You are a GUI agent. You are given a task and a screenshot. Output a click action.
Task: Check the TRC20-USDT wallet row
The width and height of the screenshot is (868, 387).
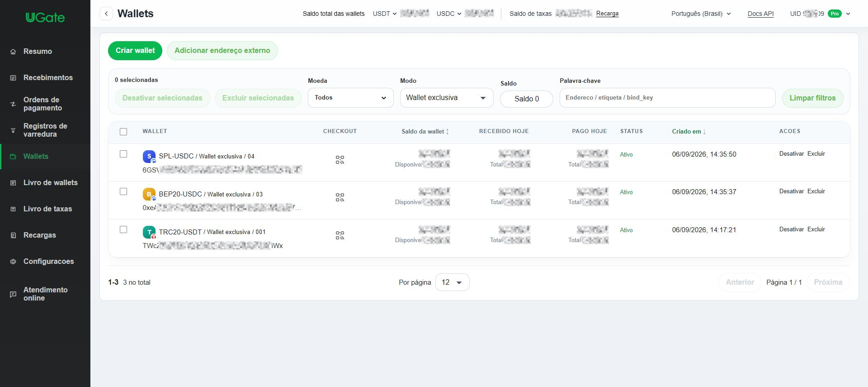pos(123,229)
